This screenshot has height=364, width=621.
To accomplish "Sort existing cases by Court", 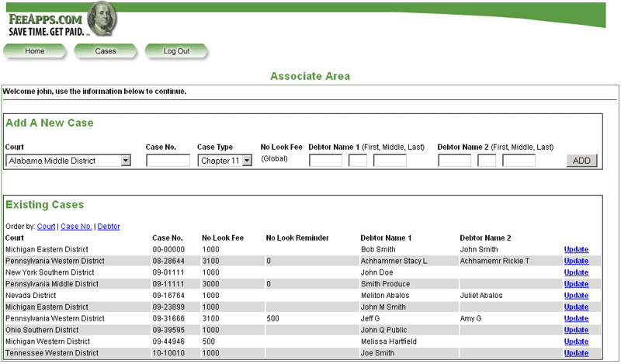I will point(46,226).
